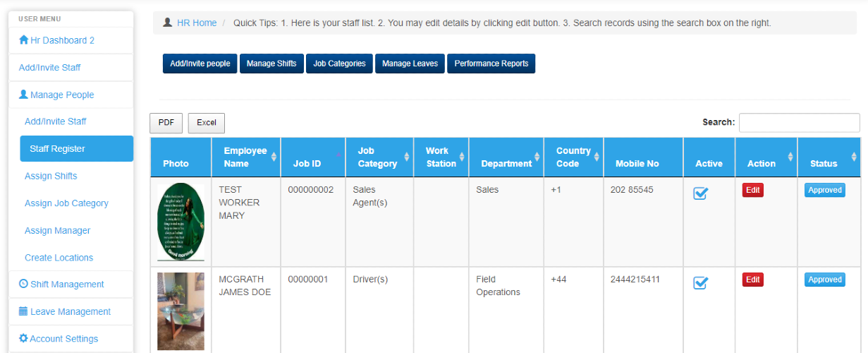This screenshot has height=353, width=868.
Task: Open TEST WORKER MARY's green photo thumbnail
Action: (181, 222)
